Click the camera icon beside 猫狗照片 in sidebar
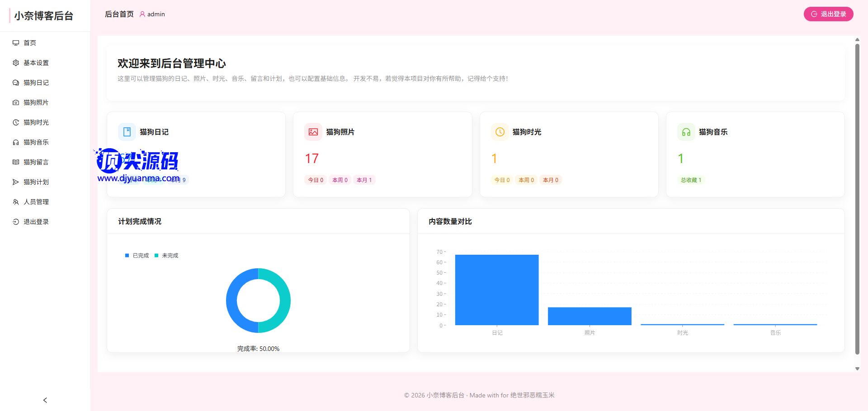 (x=16, y=103)
